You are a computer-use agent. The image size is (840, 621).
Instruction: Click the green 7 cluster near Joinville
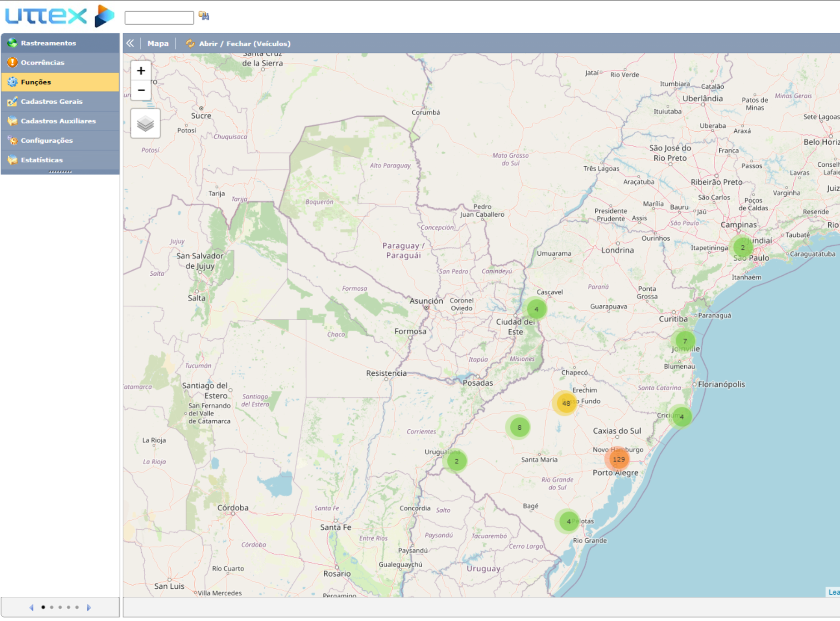(685, 341)
